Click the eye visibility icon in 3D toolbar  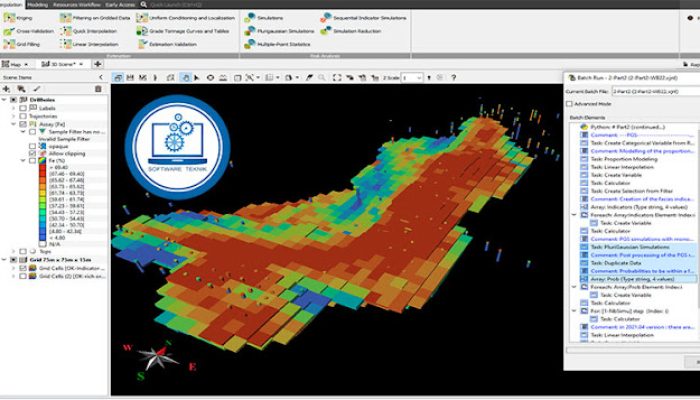click(210, 78)
